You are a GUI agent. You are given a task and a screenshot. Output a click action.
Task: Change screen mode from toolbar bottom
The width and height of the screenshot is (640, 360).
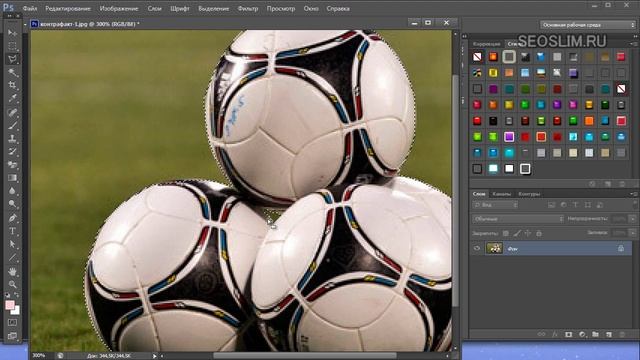coord(12,336)
